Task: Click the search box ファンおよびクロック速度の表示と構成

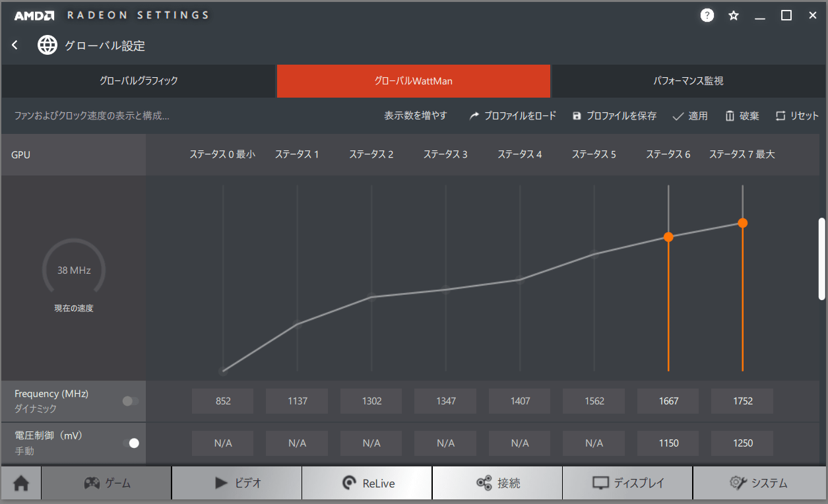Action: click(92, 116)
